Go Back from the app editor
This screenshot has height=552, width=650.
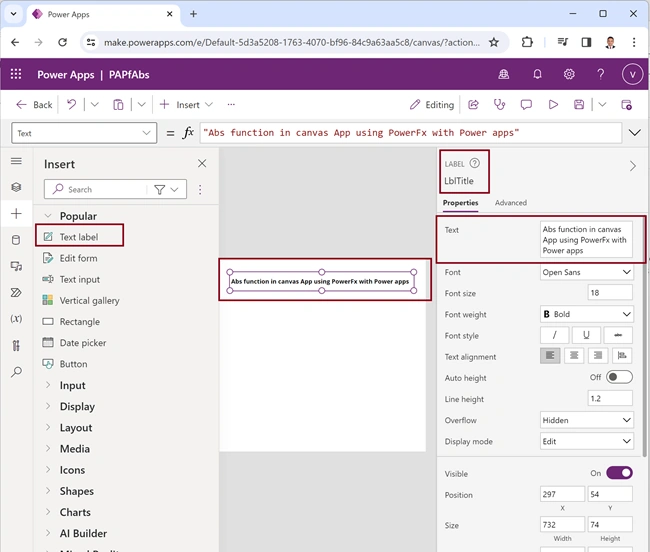coord(34,104)
